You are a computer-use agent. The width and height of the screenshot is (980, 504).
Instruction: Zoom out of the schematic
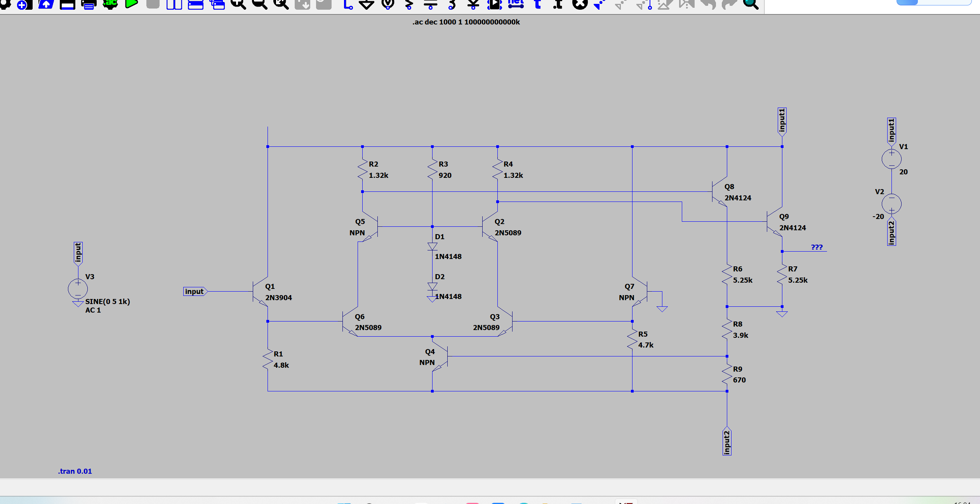pos(259,4)
